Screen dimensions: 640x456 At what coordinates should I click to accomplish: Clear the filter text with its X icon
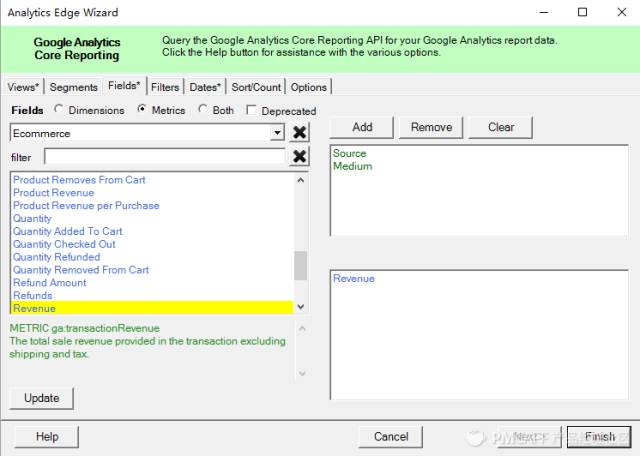tap(299, 156)
